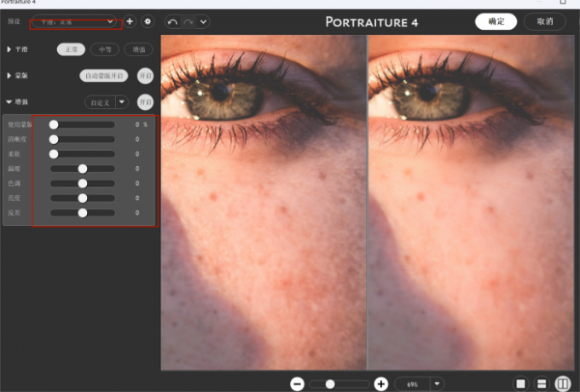
Task: Confirm changes with 确定 button
Action: [496, 21]
